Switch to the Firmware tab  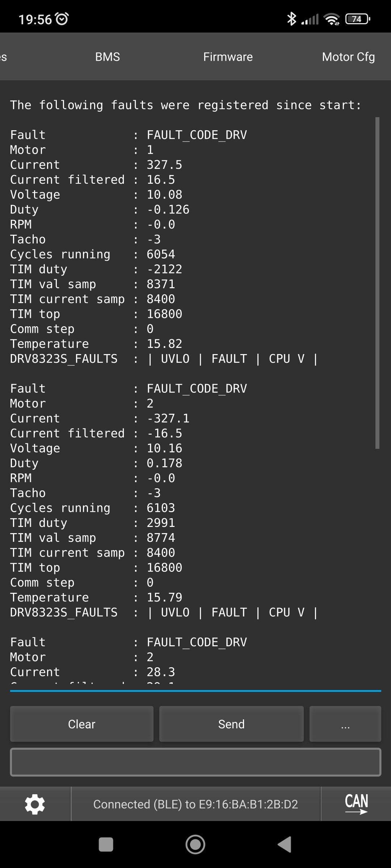point(228,57)
